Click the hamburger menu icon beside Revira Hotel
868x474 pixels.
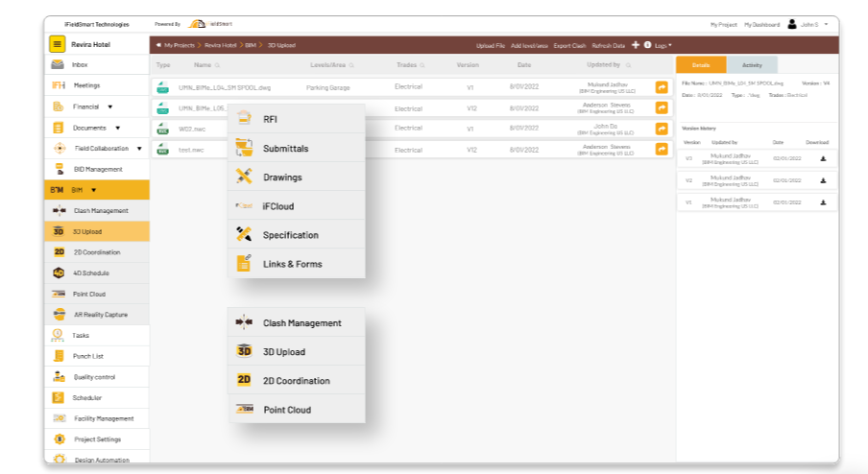57,44
